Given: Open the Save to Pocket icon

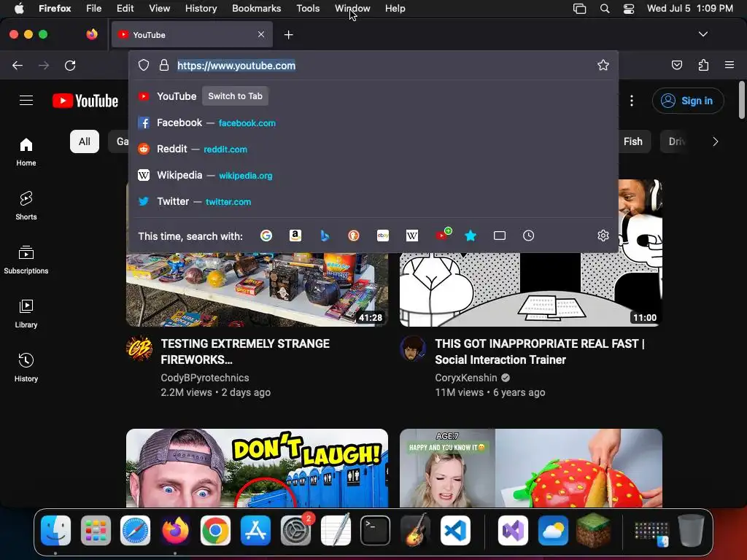Looking at the screenshot, I should 676,65.
